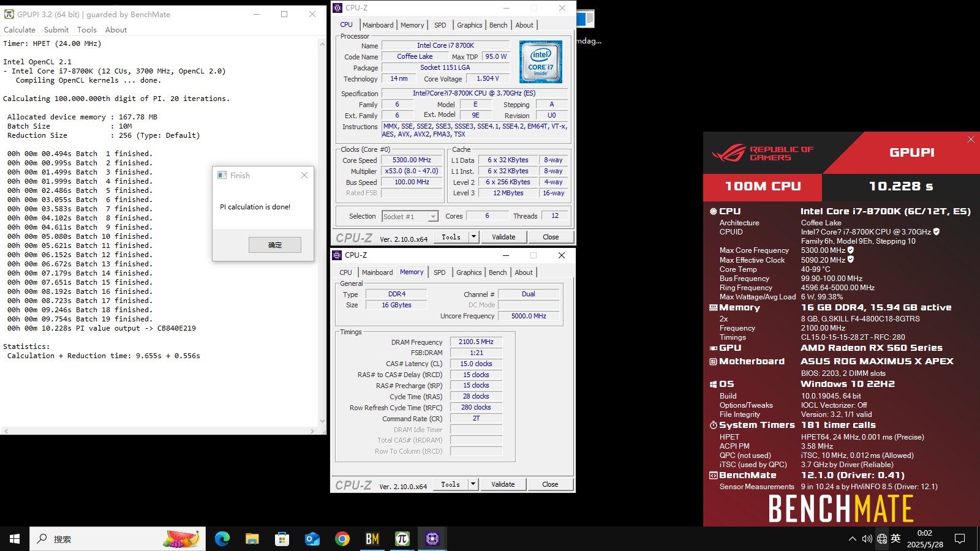Open notification center icon

pyautogui.click(x=960, y=539)
